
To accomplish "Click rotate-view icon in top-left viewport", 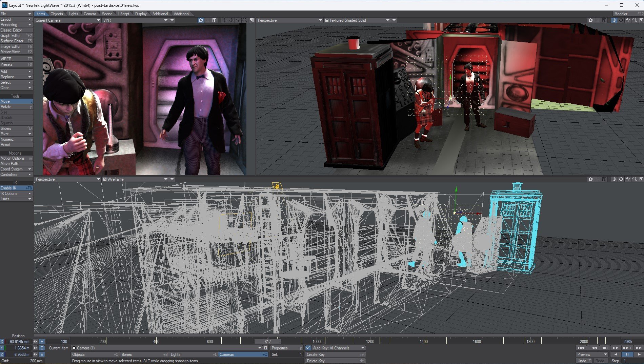I will click(238, 20).
